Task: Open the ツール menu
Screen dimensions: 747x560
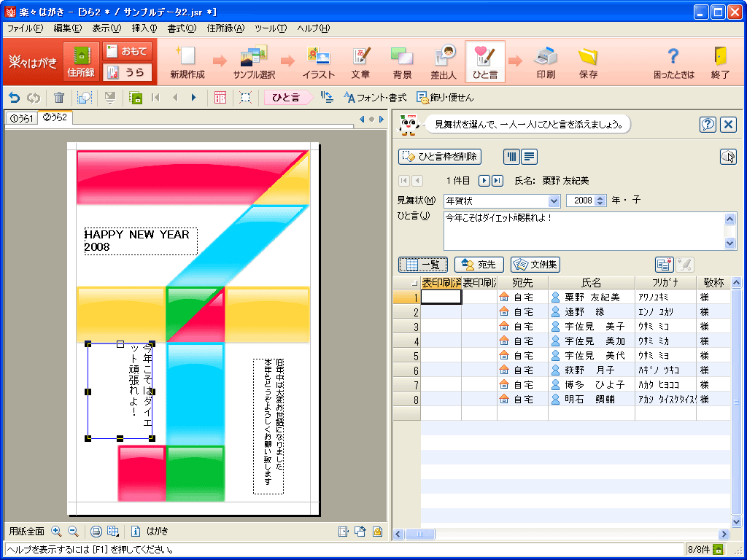Action: [x=271, y=28]
